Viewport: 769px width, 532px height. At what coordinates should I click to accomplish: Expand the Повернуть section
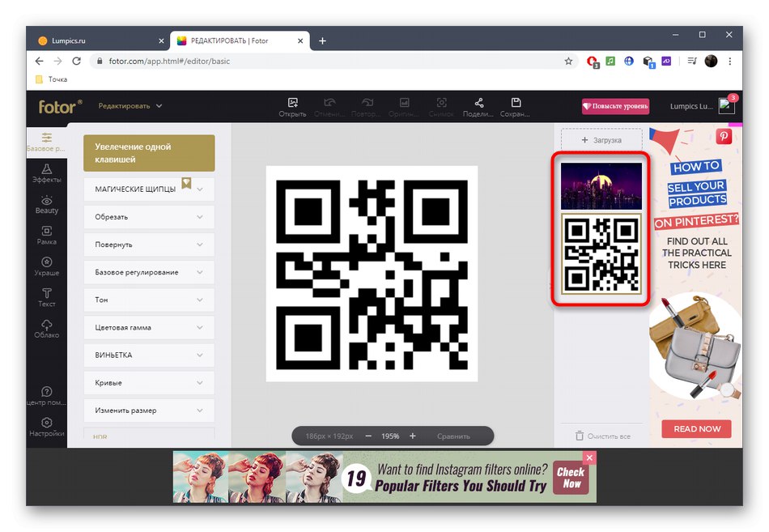point(149,245)
